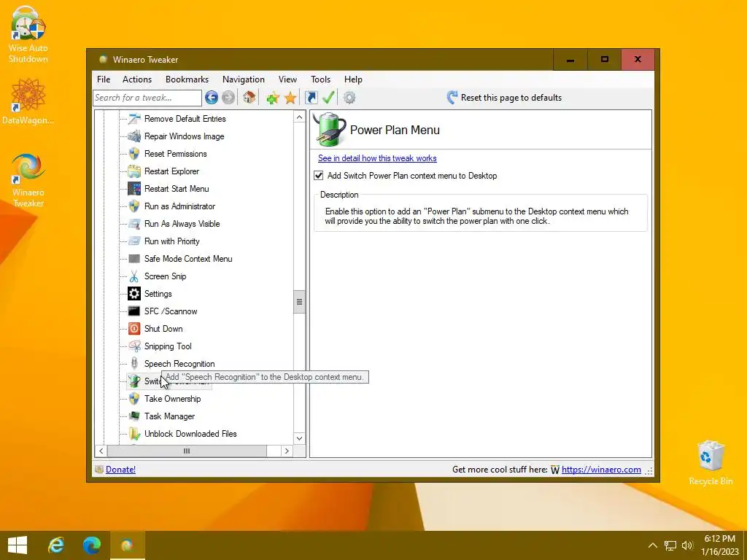747x560 pixels.
Task: Click the Remove Default Entries icon
Action: [134, 119]
